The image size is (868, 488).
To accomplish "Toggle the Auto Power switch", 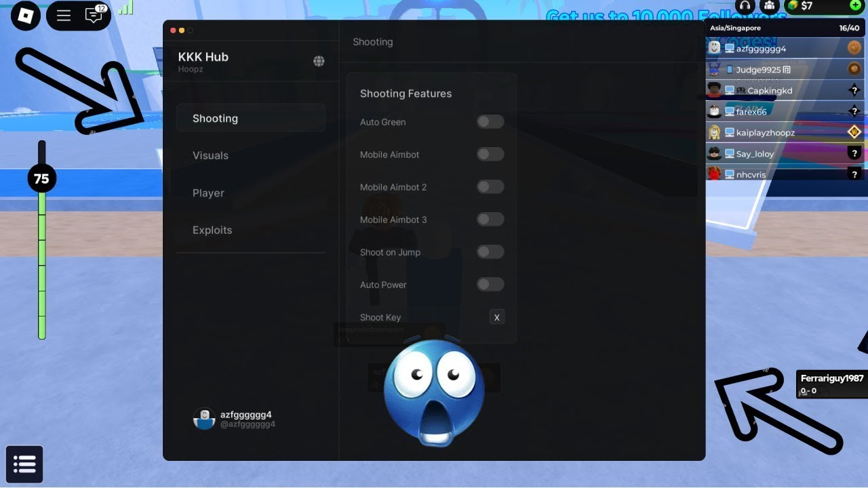I will [490, 285].
